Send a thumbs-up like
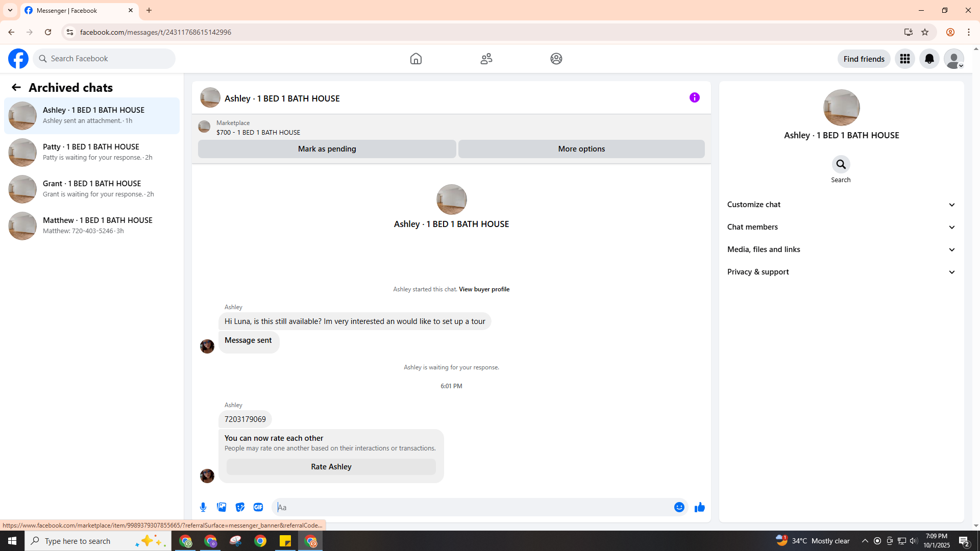The image size is (980, 551). click(700, 507)
